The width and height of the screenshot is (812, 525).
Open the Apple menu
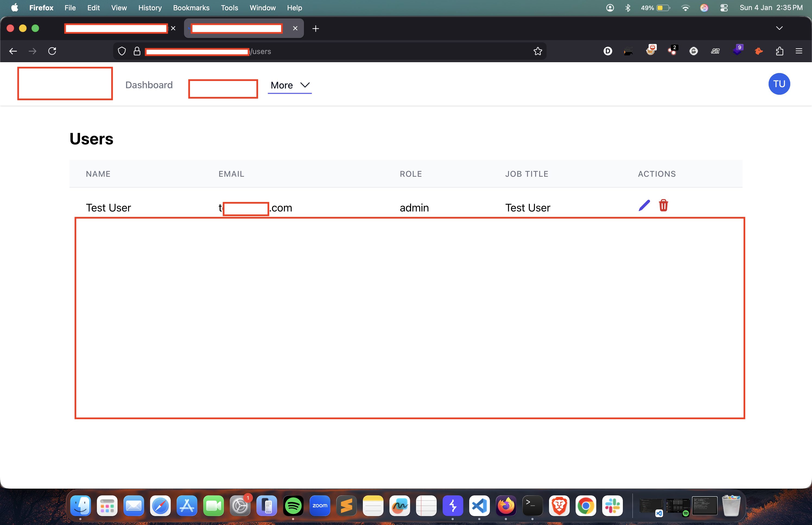point(15,8)
